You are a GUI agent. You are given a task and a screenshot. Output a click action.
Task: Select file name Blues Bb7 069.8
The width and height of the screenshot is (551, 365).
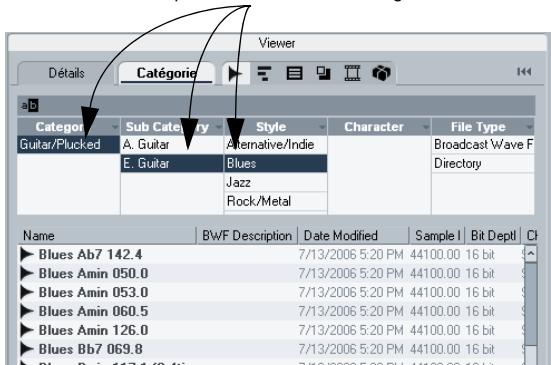(x=91, y=349)
